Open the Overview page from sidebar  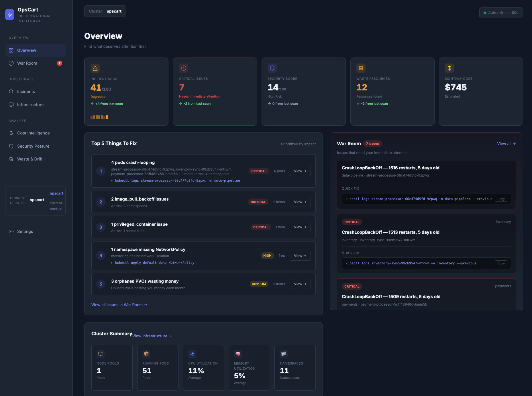click(x=35, y=50)
